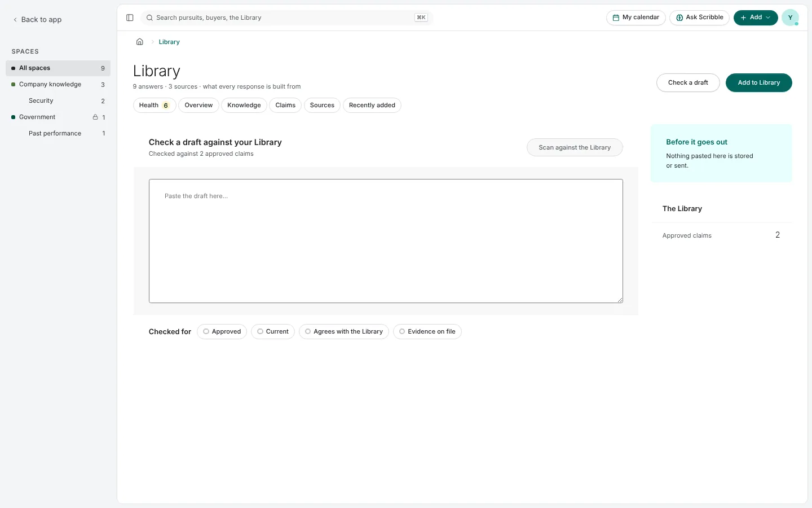Switch to the Health tab

(155, 106)
